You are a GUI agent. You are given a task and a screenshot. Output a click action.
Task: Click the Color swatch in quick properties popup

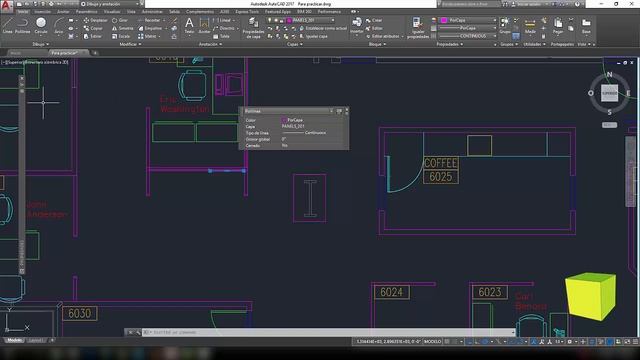tap(284, 120)
